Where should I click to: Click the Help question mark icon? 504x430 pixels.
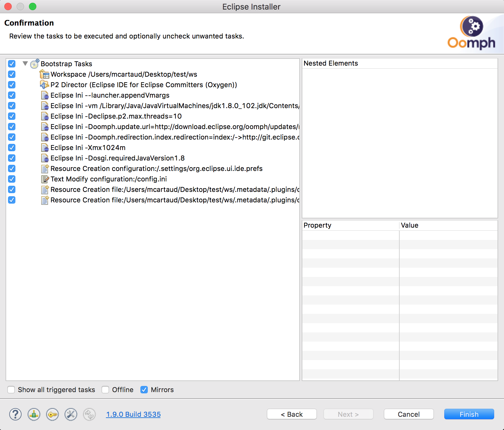(15, 414)
